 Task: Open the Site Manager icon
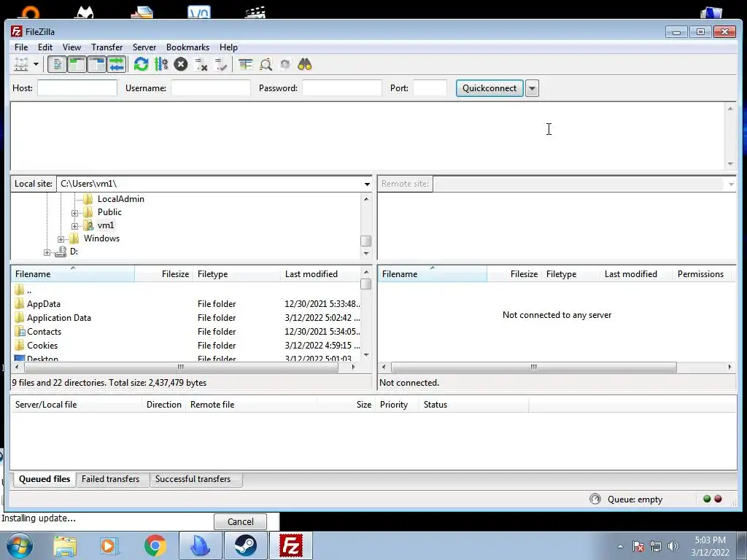pyautogui.click(x=21, y=64)
